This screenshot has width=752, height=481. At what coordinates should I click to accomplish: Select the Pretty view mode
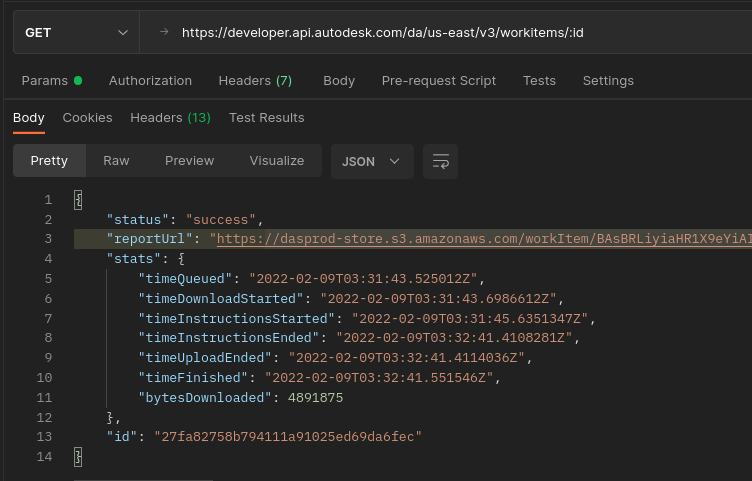[x=49, y=161]
